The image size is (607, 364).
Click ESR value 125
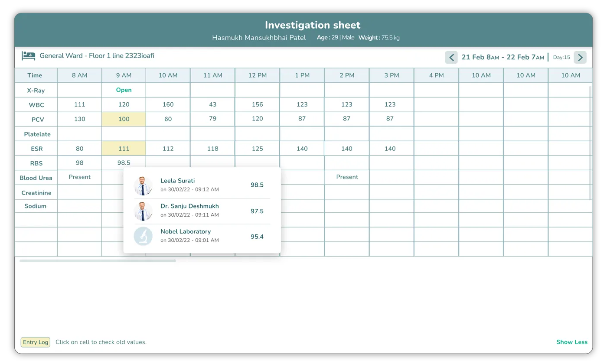(x=257, y=149)
